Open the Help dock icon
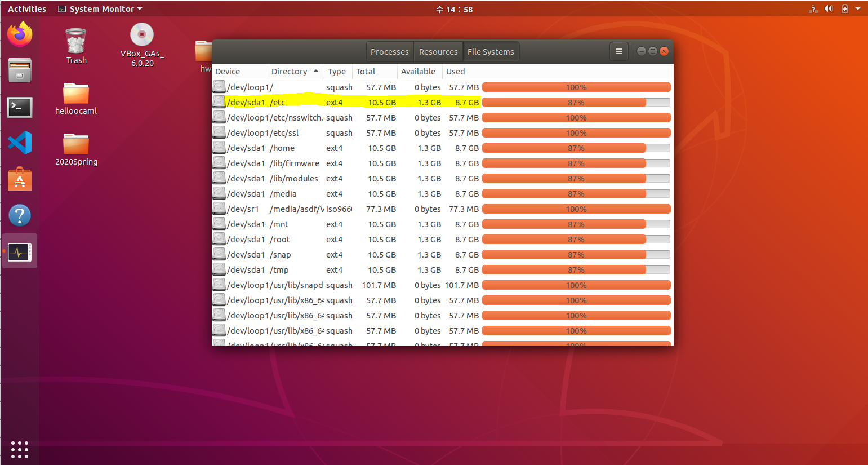Screen dimensions: 868x465 [20, 215]
